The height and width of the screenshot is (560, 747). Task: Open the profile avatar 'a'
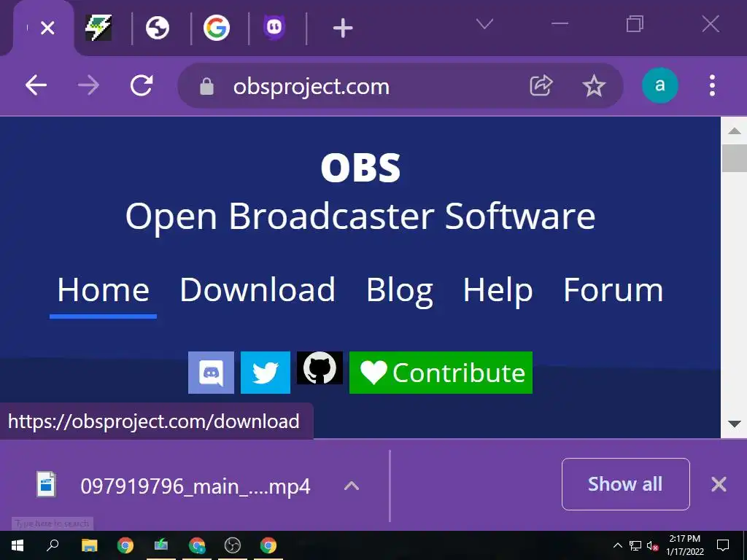(x=659, y=85)
